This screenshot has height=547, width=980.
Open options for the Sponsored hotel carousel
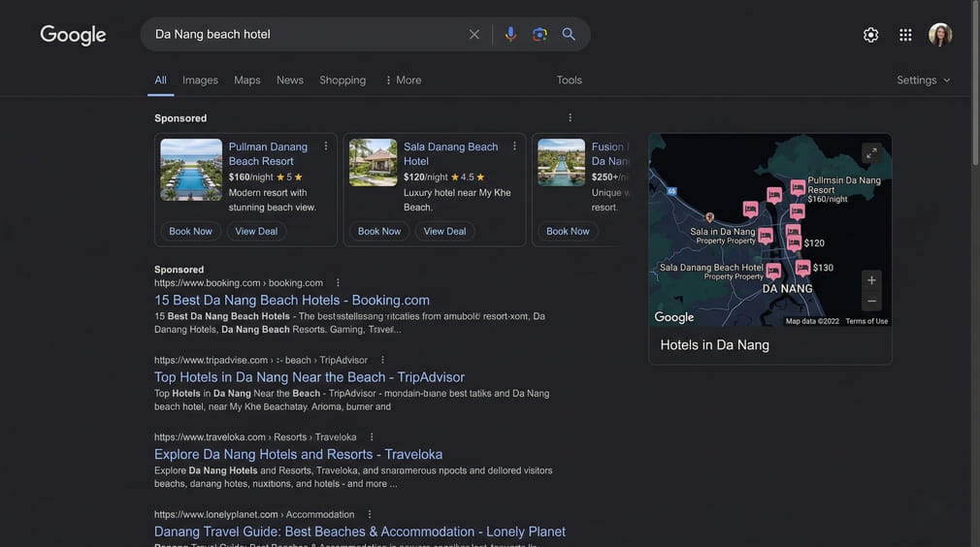coord(570,117)
